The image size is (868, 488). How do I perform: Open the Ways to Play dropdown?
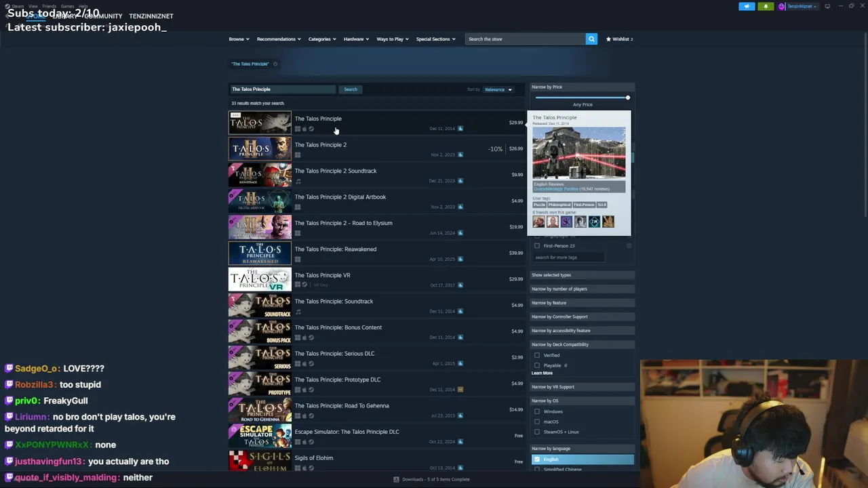tap(393, 39)
